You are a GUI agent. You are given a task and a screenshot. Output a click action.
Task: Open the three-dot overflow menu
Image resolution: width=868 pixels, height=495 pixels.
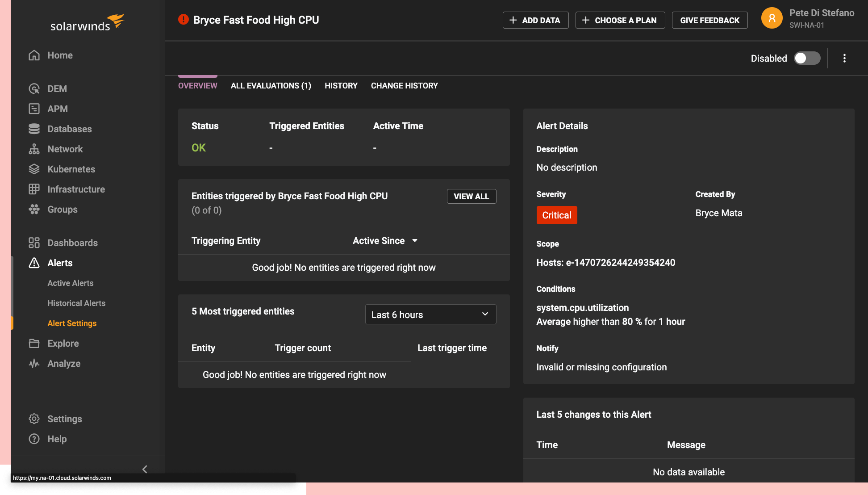(x=844, y=58)
